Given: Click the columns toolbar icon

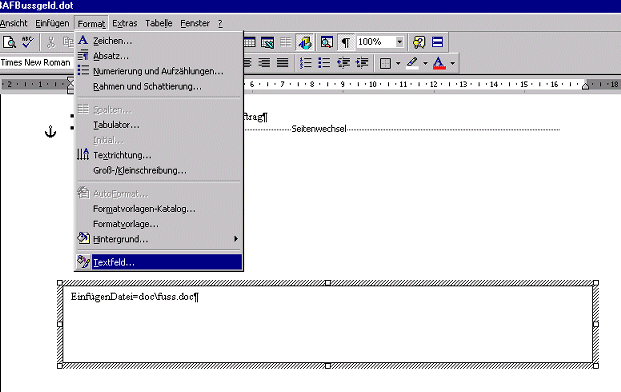Looking at the screenshot, I should coord(286,42).
